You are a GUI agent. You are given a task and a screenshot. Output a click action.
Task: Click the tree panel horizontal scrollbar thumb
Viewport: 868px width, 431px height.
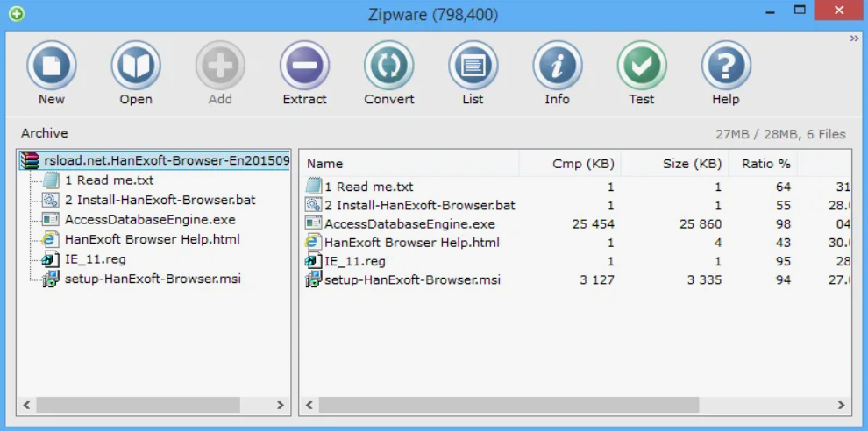(139, 405)
